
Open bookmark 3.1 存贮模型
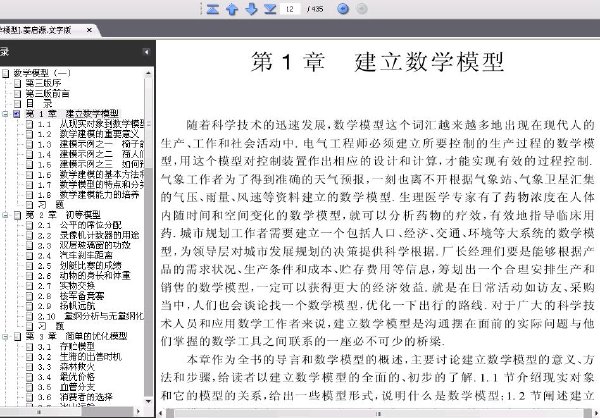(66, 347)
